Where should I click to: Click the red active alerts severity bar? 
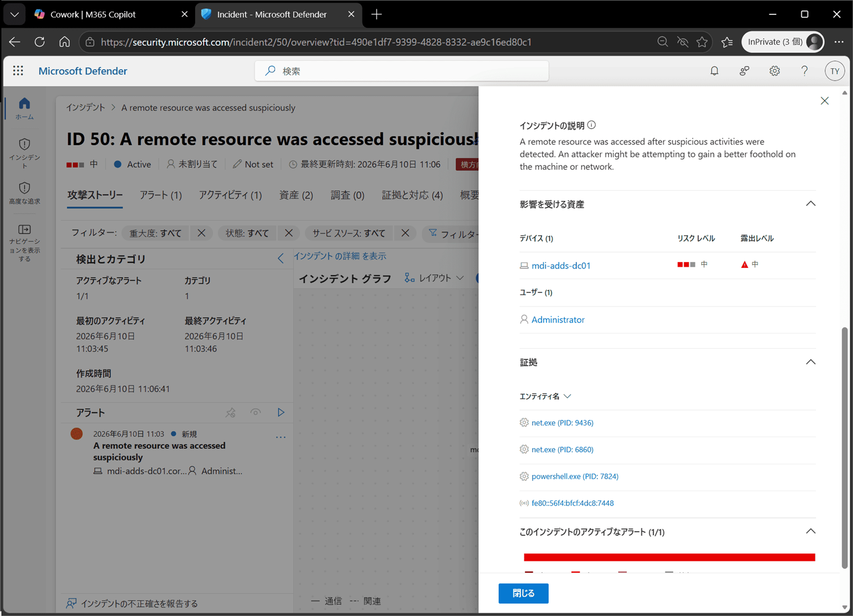coord(669,557)
